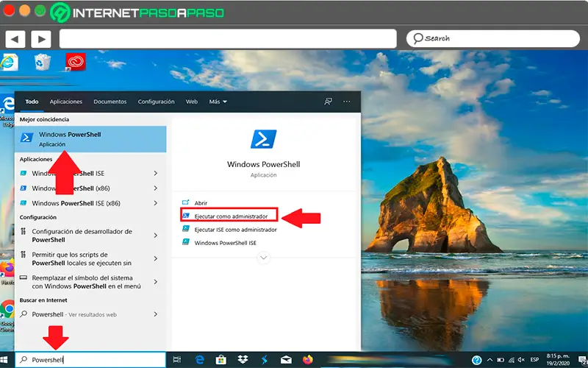Open Dropbox from taskbar
588x368 pixels.
[x=243, y=360]
